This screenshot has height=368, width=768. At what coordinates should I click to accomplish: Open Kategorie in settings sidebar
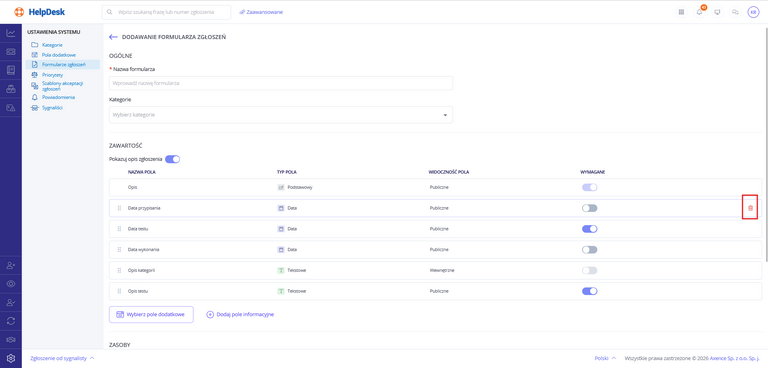tap(52, 45)
